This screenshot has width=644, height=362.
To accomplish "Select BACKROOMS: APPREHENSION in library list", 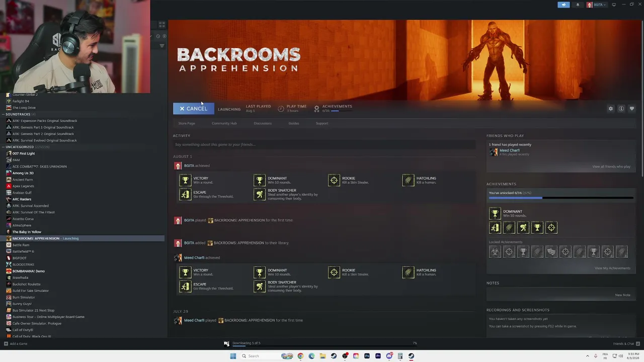I will 83,238.
